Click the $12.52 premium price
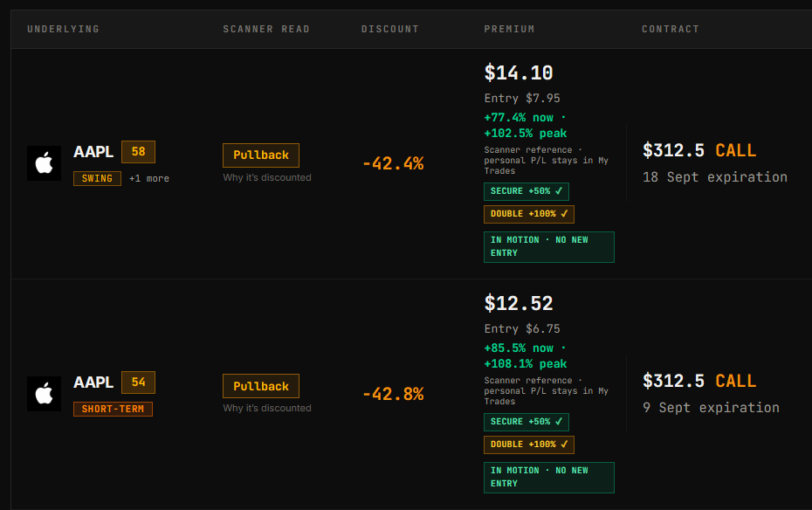This screenshot has height=510, width=812. (x=519, y=303)
